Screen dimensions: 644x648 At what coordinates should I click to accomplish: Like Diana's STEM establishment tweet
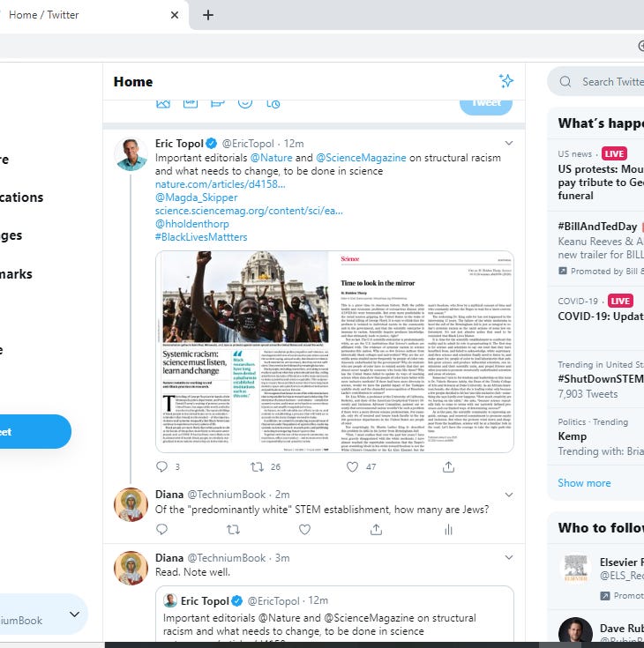[x=305, y=529]
